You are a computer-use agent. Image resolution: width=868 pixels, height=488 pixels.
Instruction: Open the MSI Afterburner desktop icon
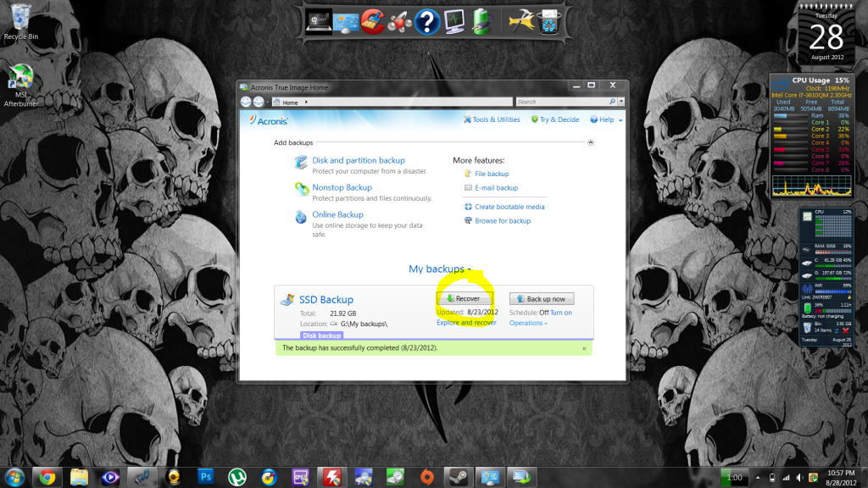(x=21, y=86)
